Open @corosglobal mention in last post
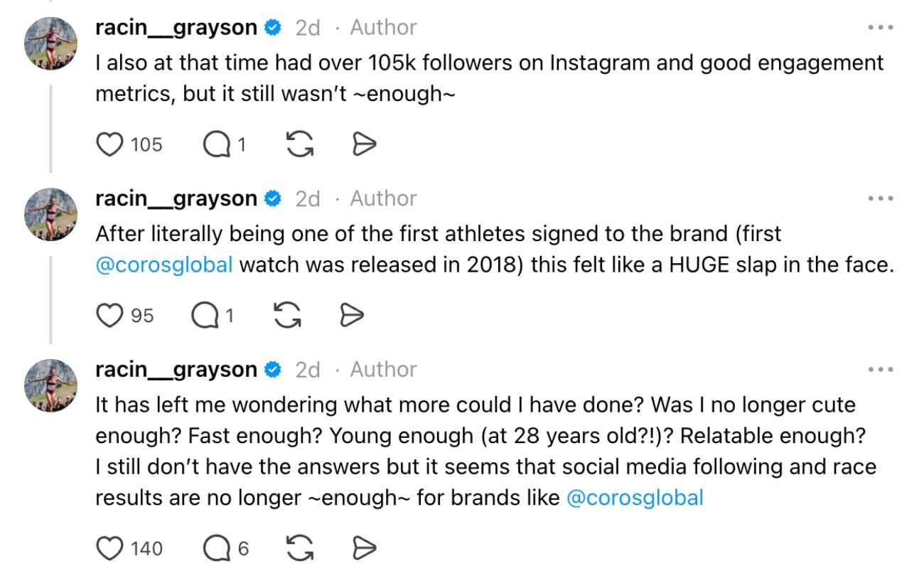Viewport: 924px width, 581px height. [x=635, y=498]
